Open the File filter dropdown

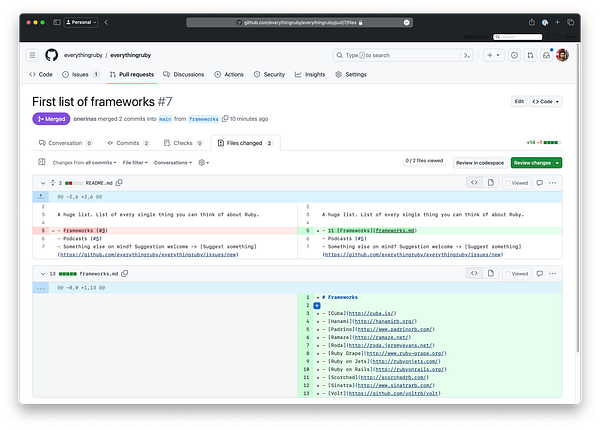(135, 163)
